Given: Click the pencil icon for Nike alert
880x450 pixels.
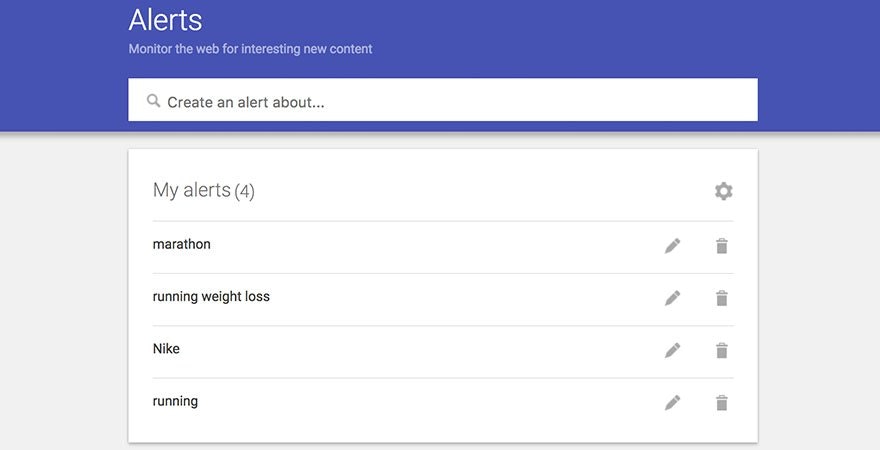Looking at the screenshot, I should click(x=672, y=350).
